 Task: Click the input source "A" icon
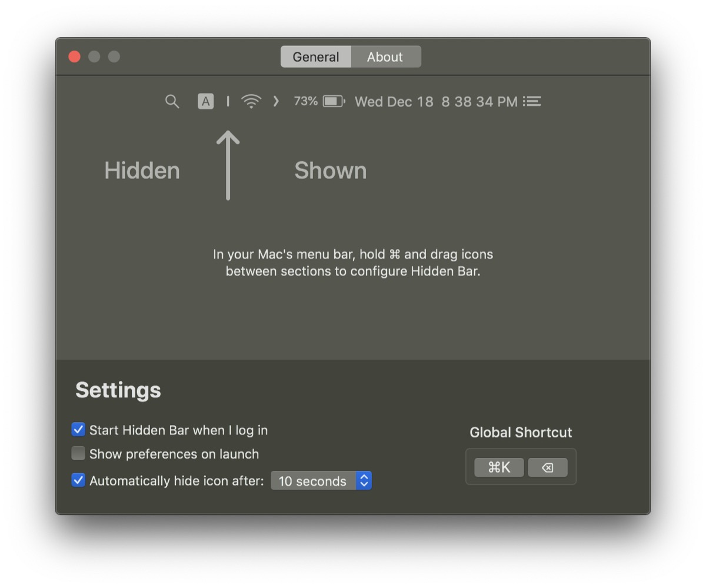205,101
